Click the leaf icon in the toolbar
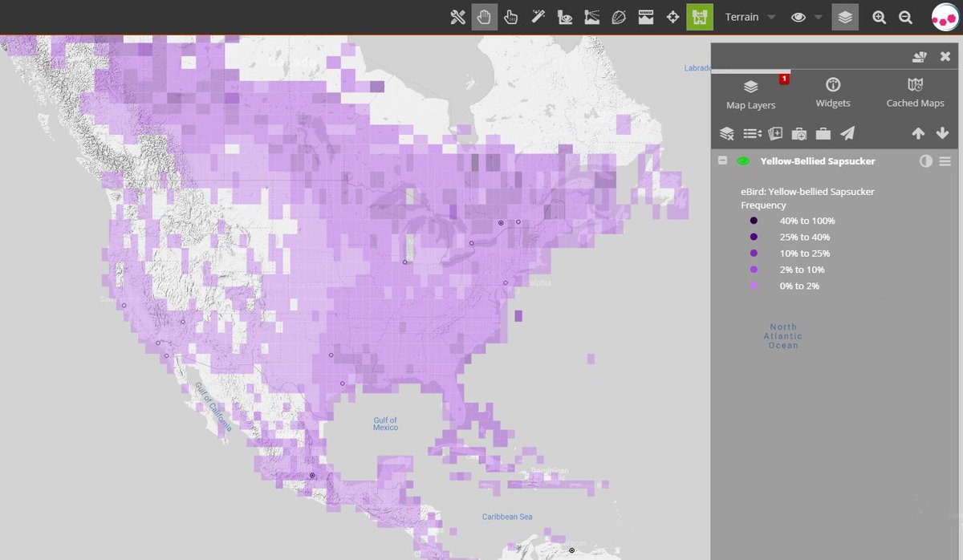This screenshot has height=560, width=963. pyautogui.click(x=619, y=17)
